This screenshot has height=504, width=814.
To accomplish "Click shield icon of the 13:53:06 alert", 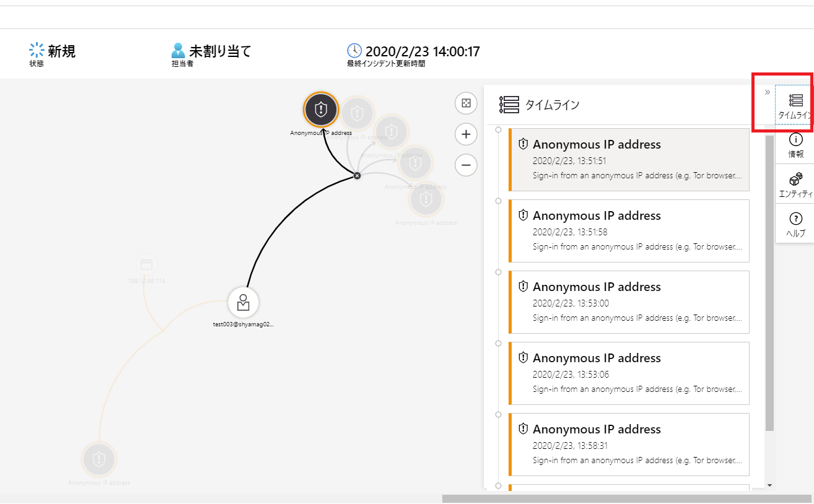I will [x=523, y=357].
